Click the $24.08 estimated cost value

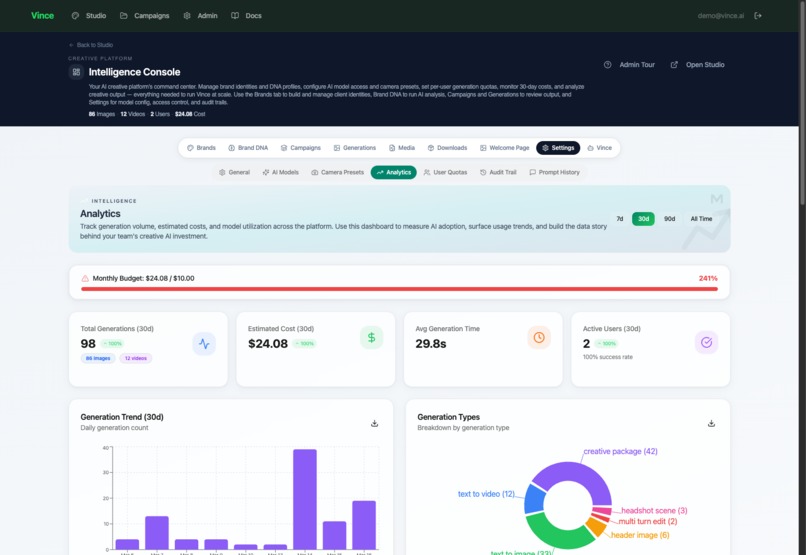(x=268, y=344)
